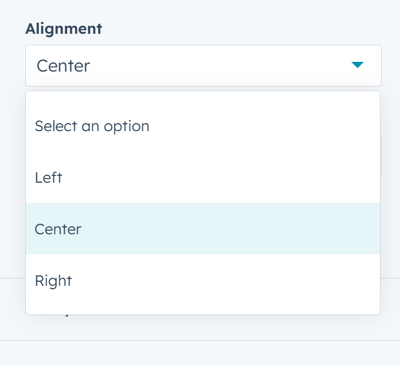
Task: Select the Left alignment option
Action: 203,177
